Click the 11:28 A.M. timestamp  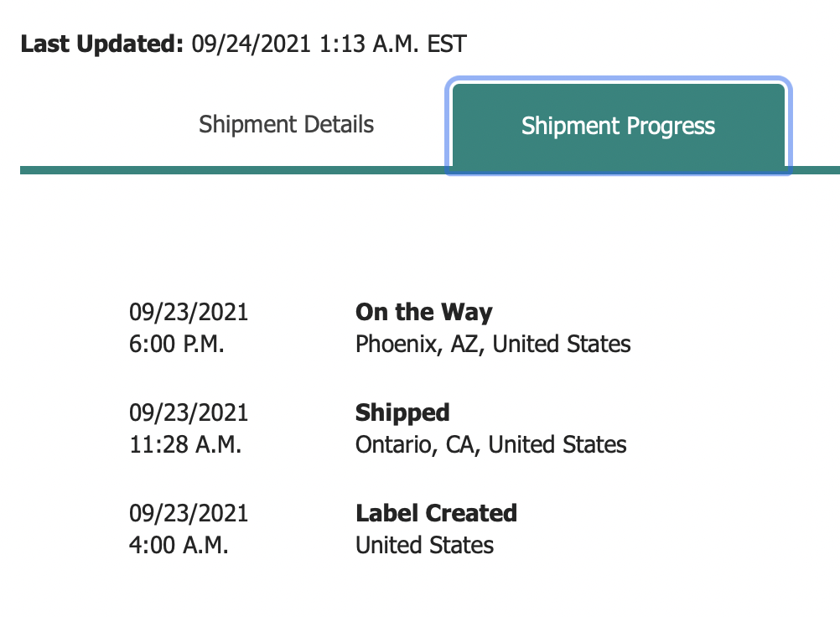[x=185, y=444]
